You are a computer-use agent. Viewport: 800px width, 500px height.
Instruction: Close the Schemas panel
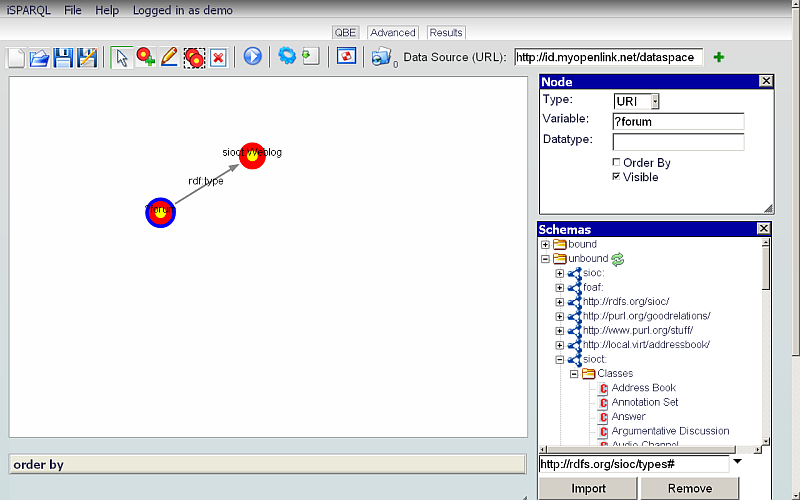[763, 229]
